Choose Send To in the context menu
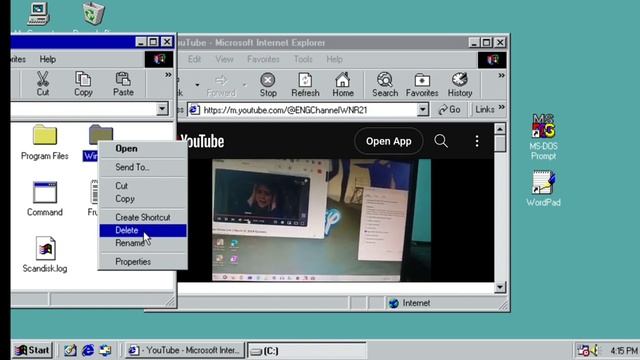Image resolution: width=640 pixels, height=360 pixels. (x=143, y=167)
